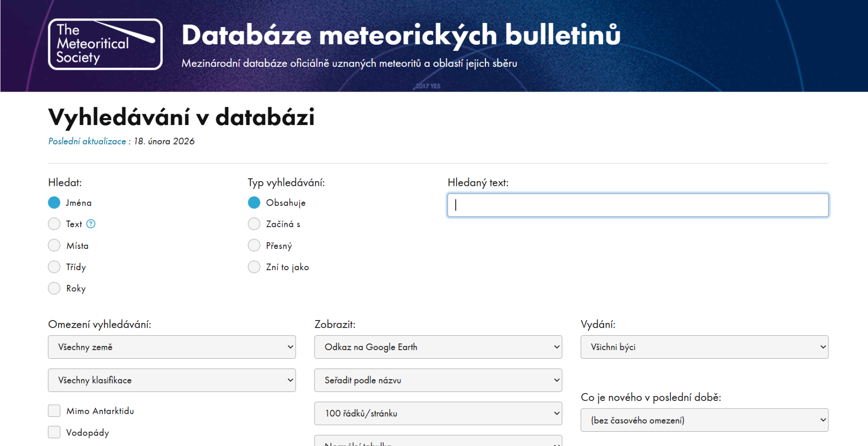Open the Seřadit podle názvu dropdown
This screenshot has width=868, height=446.
pos(438,380)
